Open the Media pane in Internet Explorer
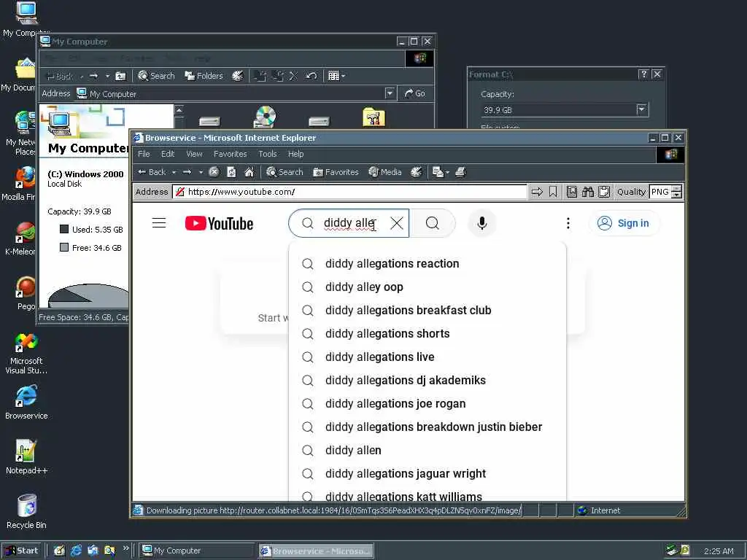Image resolution: width=747 pixels, height=560 pixels. tap(385, 172)
